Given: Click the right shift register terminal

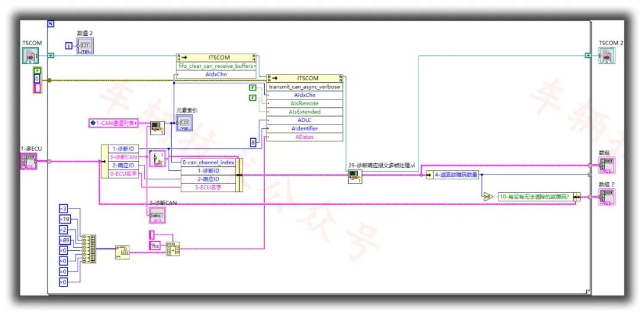Looking at the screenshot, I should [x=588, y=55].
